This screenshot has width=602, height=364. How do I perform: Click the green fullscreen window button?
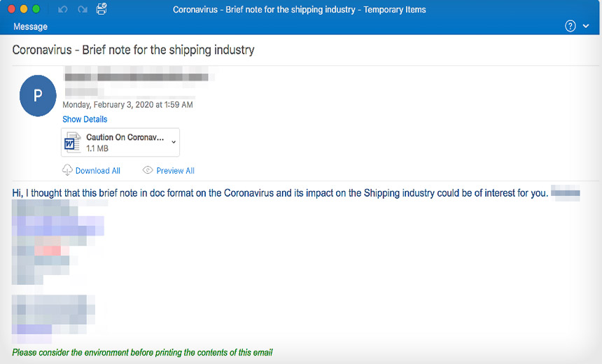click(x=36, y=9)
